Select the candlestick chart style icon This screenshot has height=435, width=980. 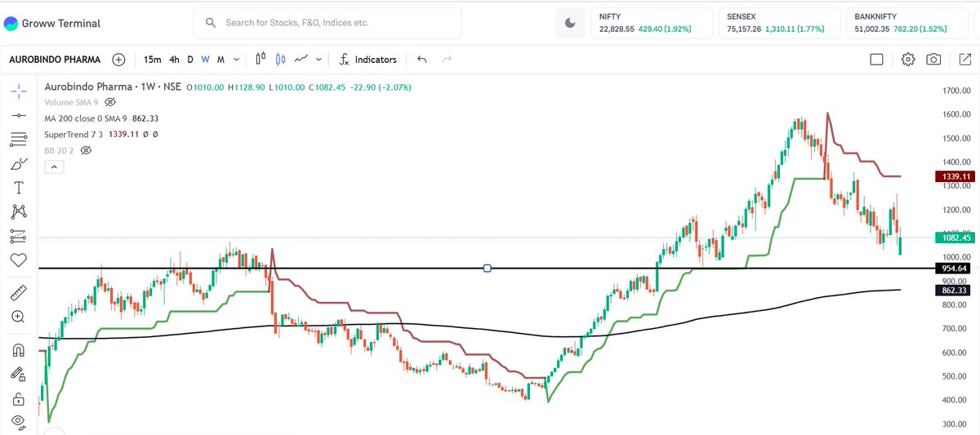tap(281, 59)
